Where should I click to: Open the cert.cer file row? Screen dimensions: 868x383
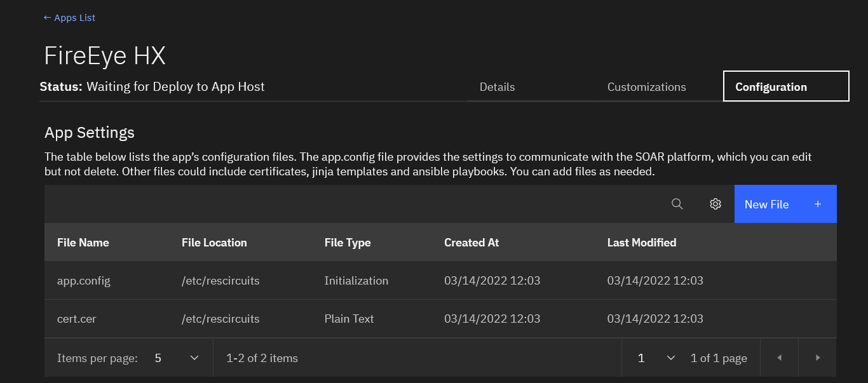pos(440,319)
